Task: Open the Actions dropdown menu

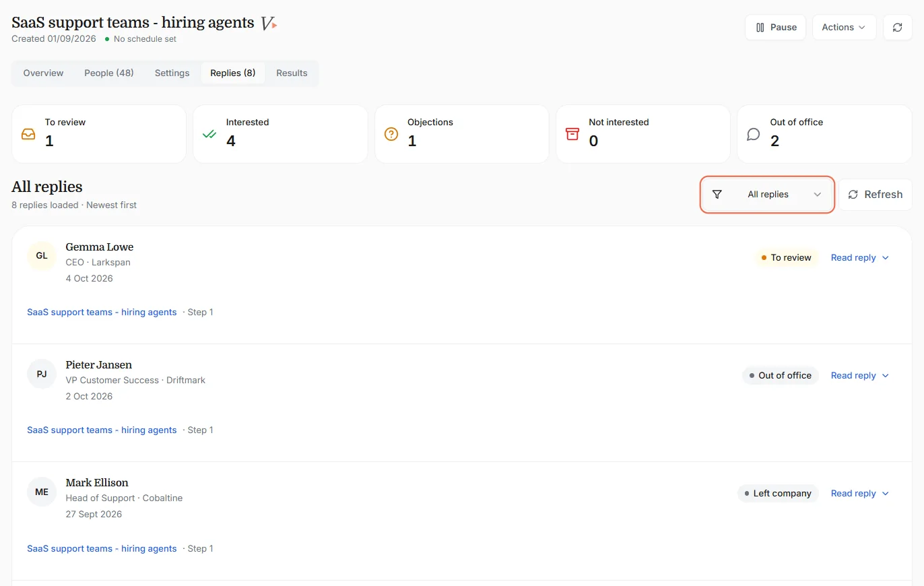Action: click(x=845, y=28)
